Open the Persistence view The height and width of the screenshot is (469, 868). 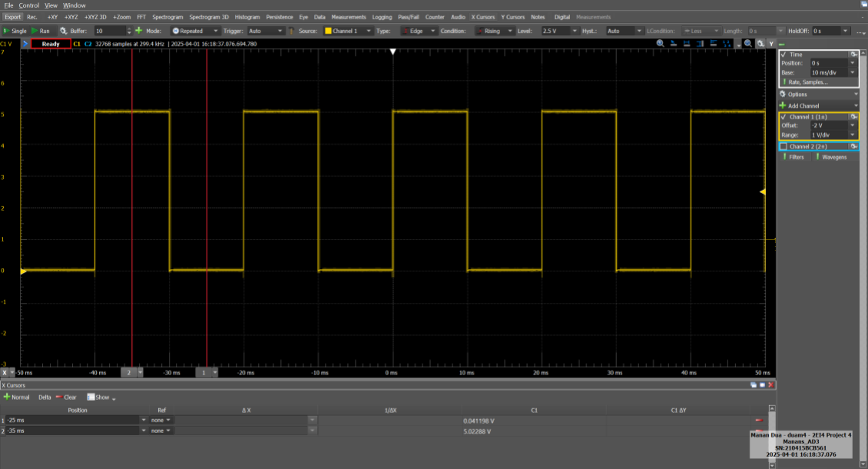(278, 16)
